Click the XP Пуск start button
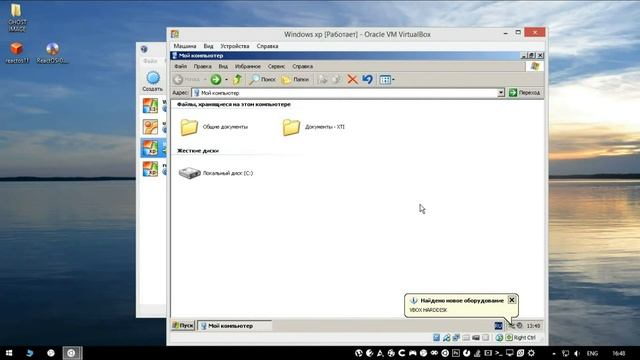Image resolution: width=640 pixels, height=360 pixels. coord(183,326)
